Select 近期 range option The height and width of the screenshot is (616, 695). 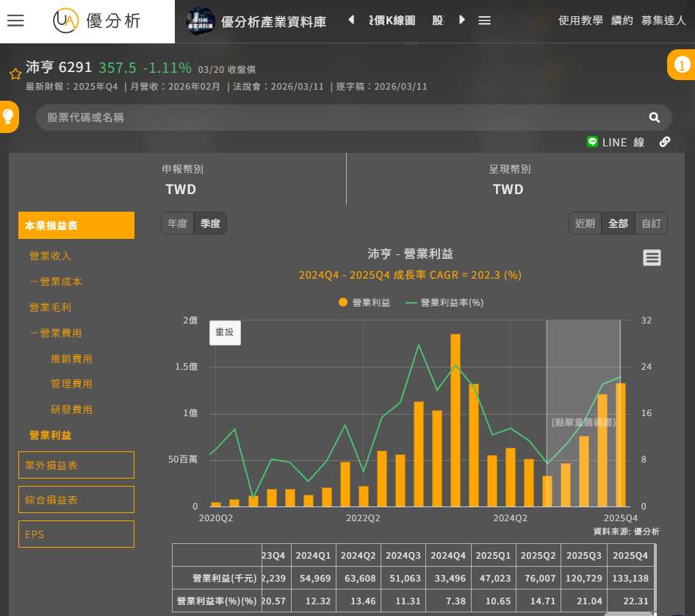pyautogui.click(x=585, y=223)
